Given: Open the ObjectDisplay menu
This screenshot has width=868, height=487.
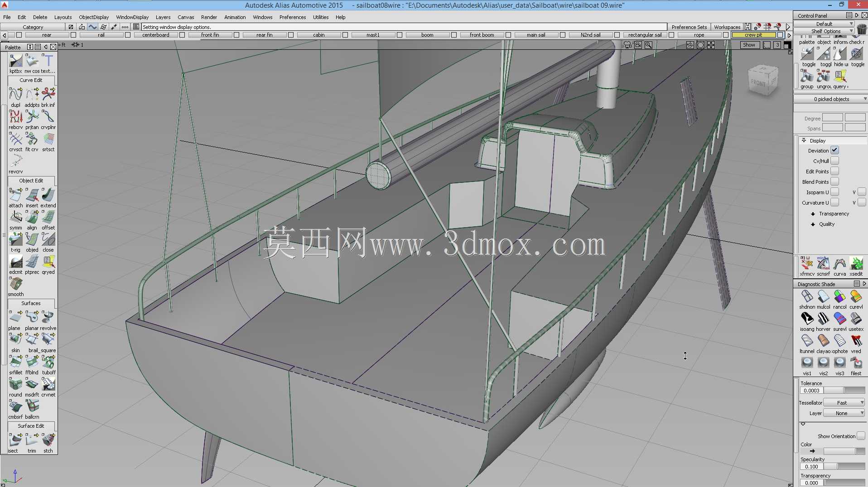Looking at the screenshot, I should (94, 17).
